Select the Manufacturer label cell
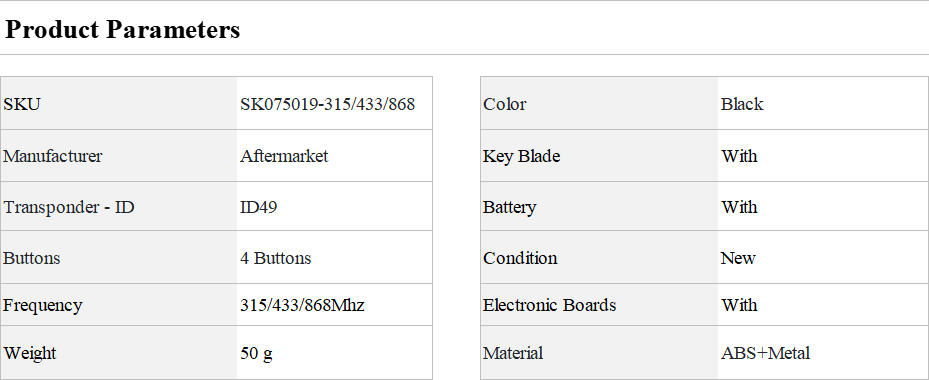The width and height of the screenshot is (929, 380). (118, 156)
